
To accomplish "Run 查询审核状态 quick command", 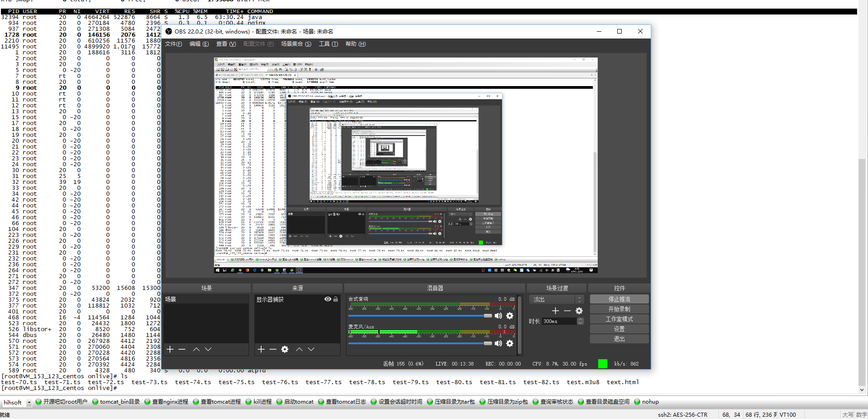I will coord(553,402).
